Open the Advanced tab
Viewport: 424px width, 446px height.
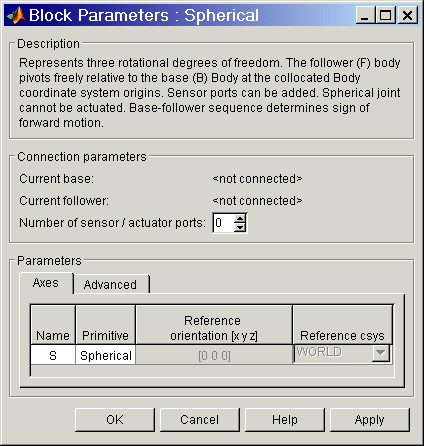point(110,285)
